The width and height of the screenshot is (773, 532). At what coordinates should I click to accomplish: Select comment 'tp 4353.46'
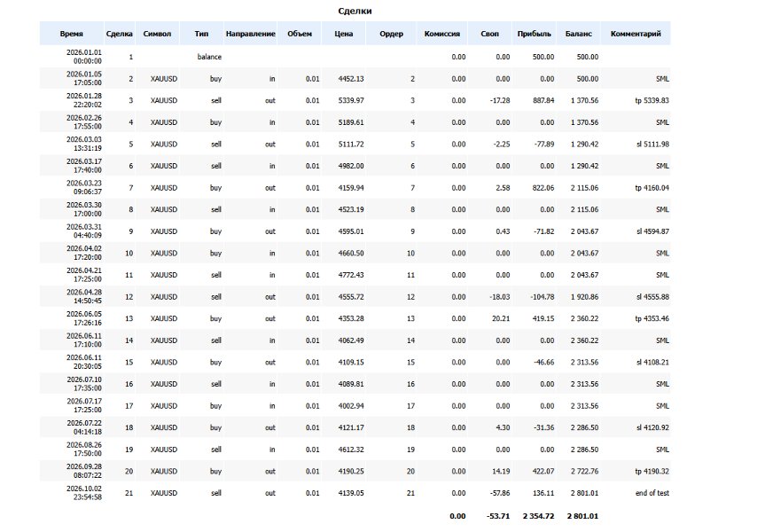652,318
